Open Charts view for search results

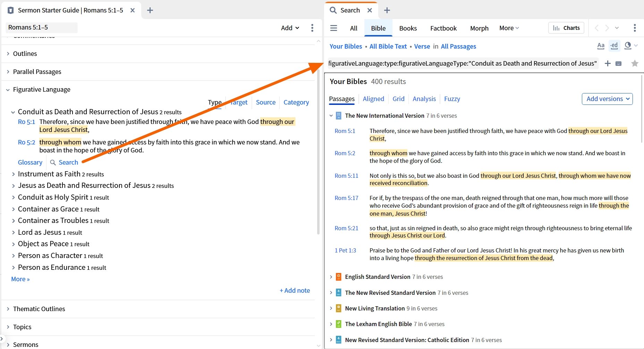566,28
